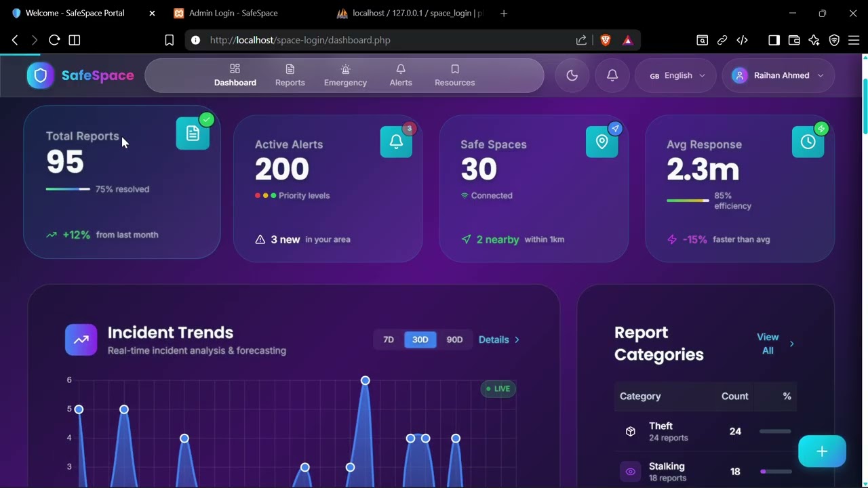Expand the Raihan Ahmed user menu
The width and height of the screenshot is (868, 488).
coord(778,75)
